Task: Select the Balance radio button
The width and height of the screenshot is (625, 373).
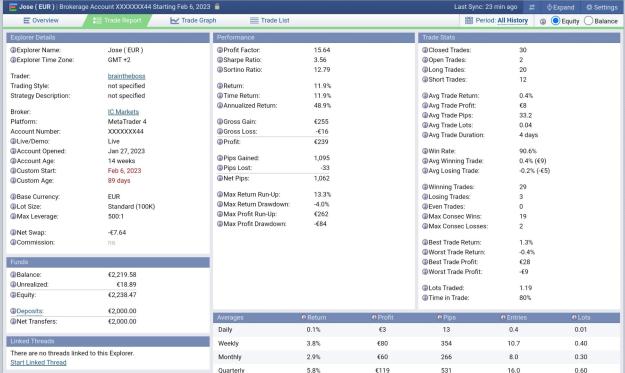Action: coord(588,21)
